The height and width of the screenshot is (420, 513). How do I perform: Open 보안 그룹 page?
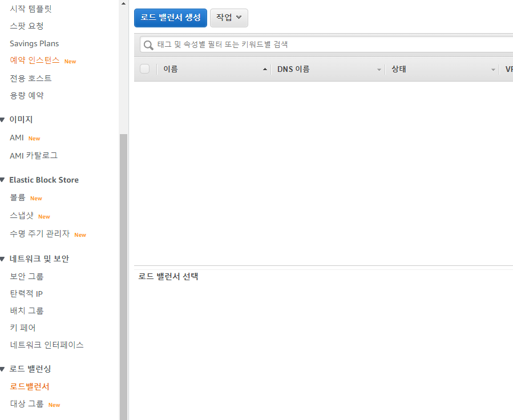(26, 276)
